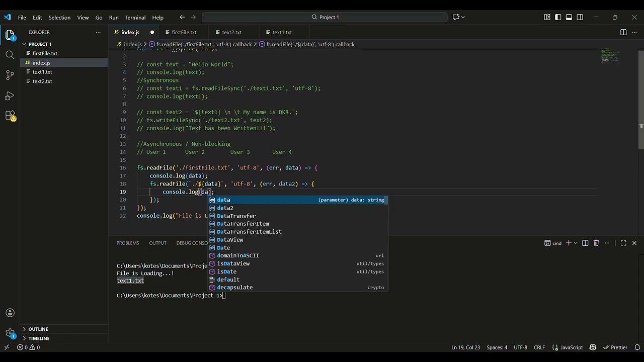Expand the OUTLINE section

click(x=64, y=329)
